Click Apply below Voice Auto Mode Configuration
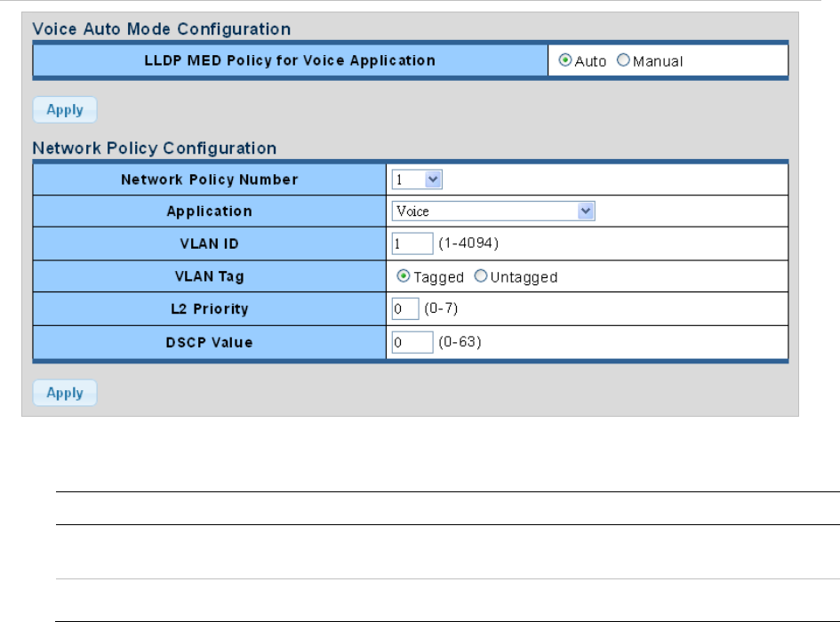Screen dimensions: 840x622 (64, 110)
